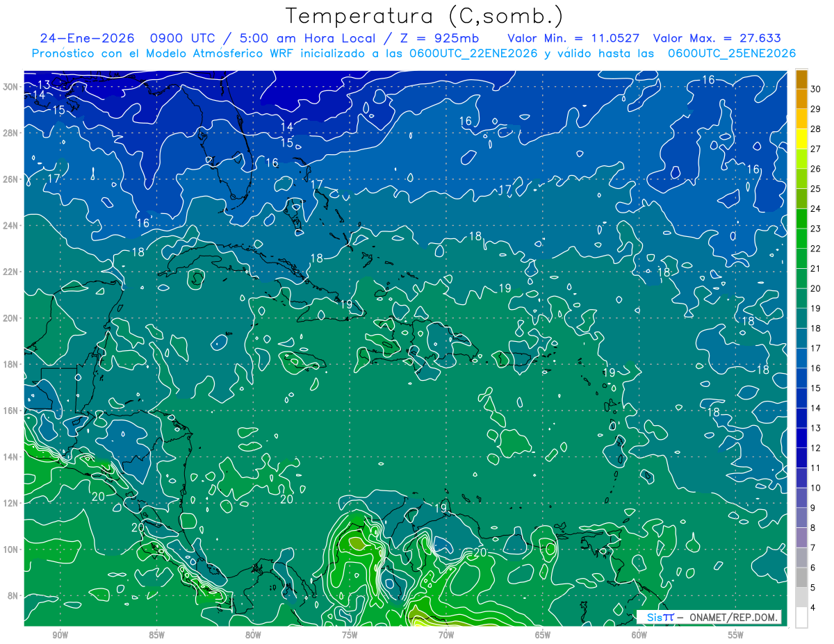Click the '30N' latitude axis label
Screen dimensions: 834x644
click(10, 87)
